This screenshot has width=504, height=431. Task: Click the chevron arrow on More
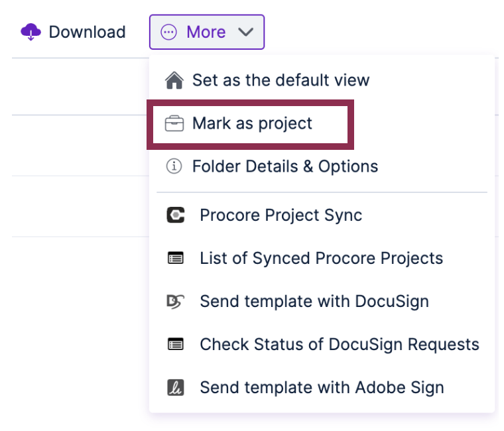245,32
